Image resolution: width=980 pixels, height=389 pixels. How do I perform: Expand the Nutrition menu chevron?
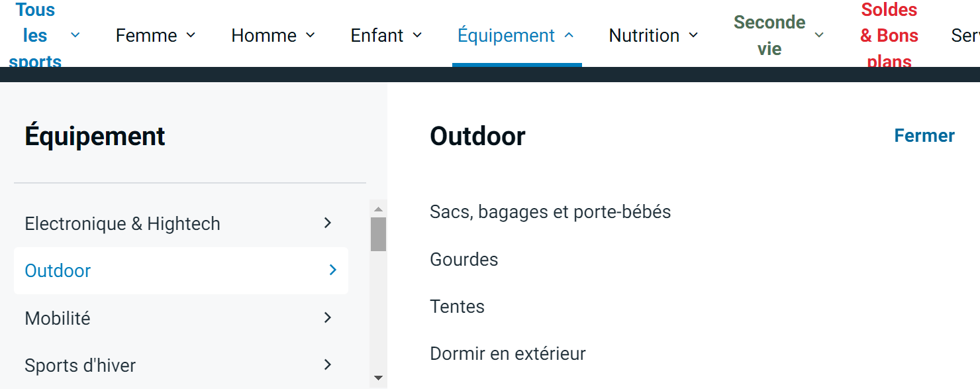(x=693, y=35)
